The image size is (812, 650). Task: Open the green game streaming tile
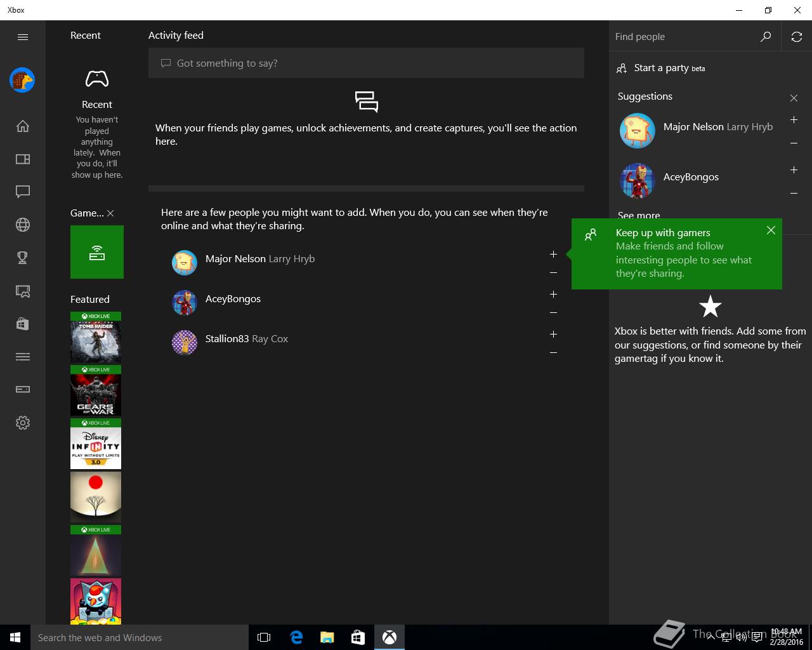97,252
